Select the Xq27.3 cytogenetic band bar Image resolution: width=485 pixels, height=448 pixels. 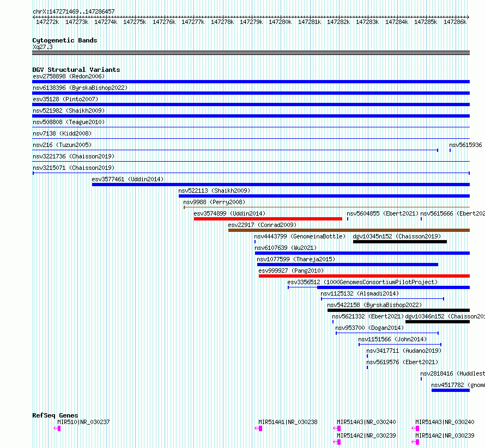pyautogui.click(x=251, y=53)
